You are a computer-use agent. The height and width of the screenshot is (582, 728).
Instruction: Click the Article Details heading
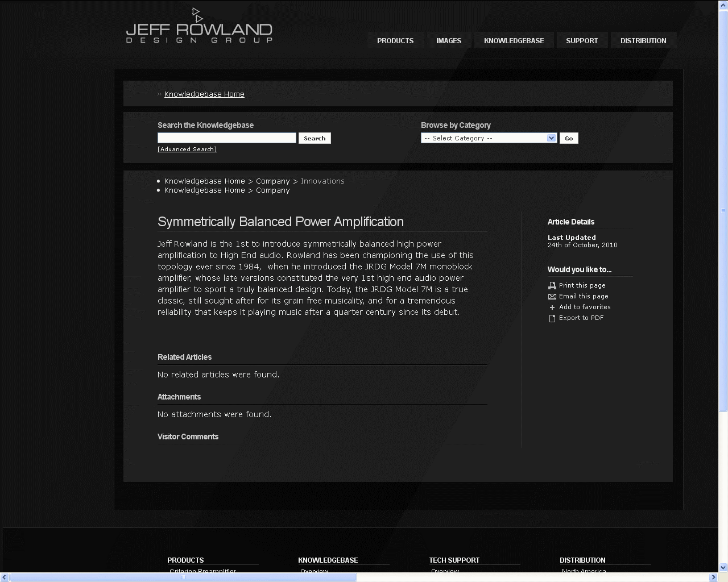571,222
